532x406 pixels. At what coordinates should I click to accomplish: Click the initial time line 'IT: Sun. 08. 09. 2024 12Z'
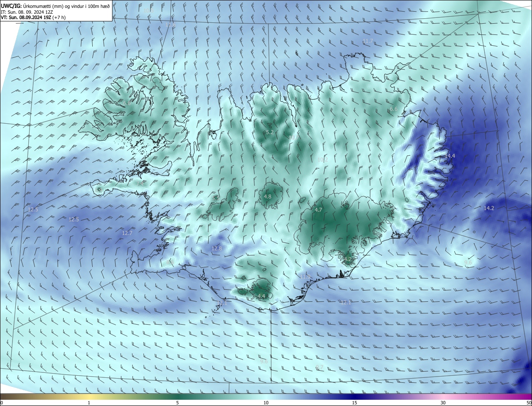[27, 12]
